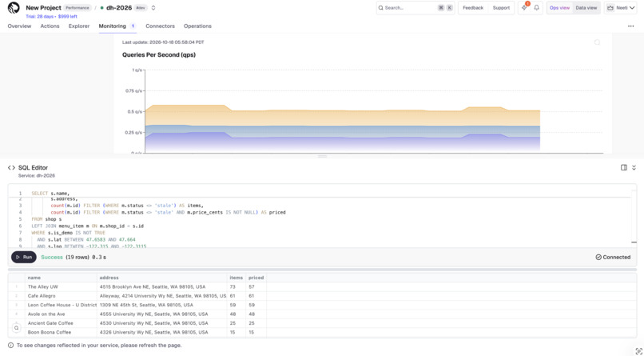The width and height of the screenshot is (644, 356).
Task: Click the Performance badge
Action: [x=77, y=8]
